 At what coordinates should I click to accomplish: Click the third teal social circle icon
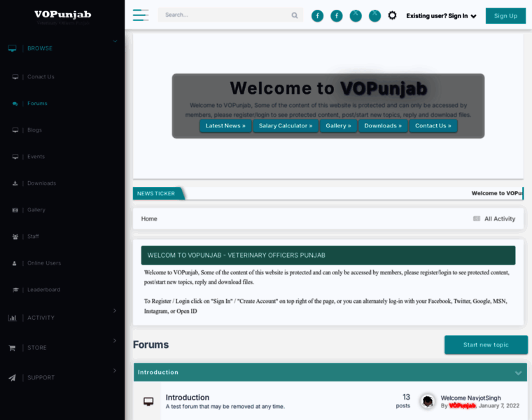coord(356,15)
